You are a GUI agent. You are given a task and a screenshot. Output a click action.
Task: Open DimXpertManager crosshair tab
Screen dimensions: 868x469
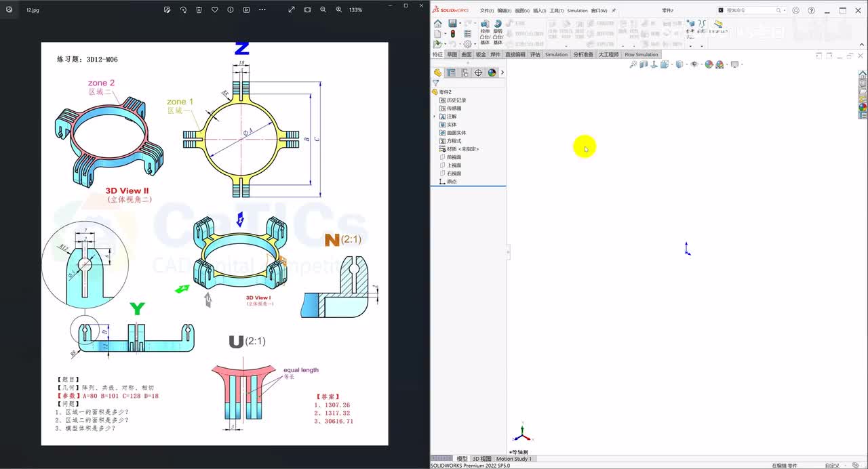pos(478,73)
